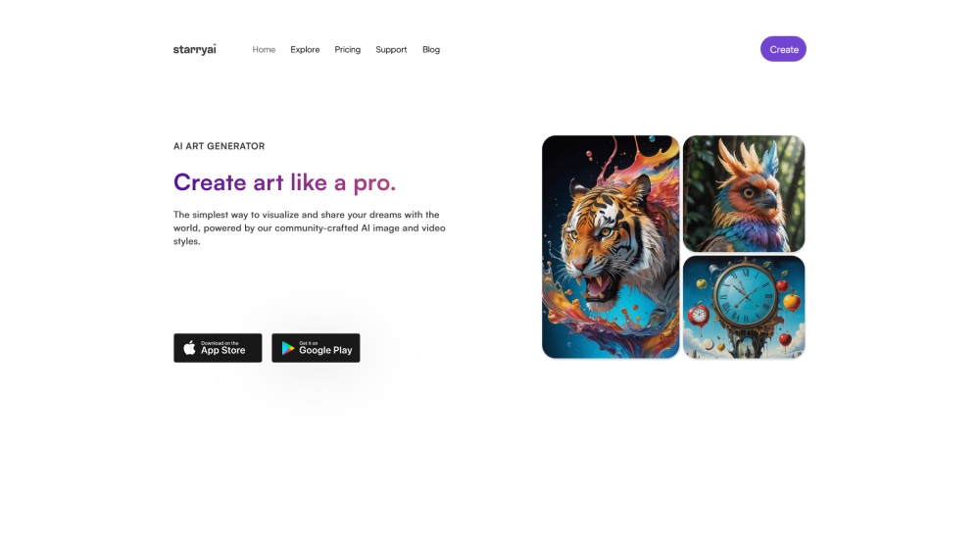
Task: Open the surreal clock artwork
Action: click(x=744, y=307)
